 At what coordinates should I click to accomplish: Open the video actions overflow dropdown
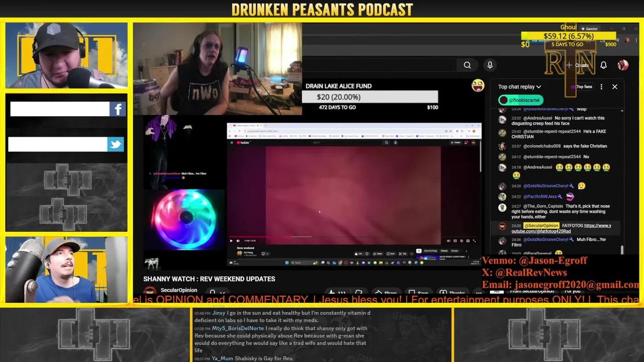pos(478,293)
